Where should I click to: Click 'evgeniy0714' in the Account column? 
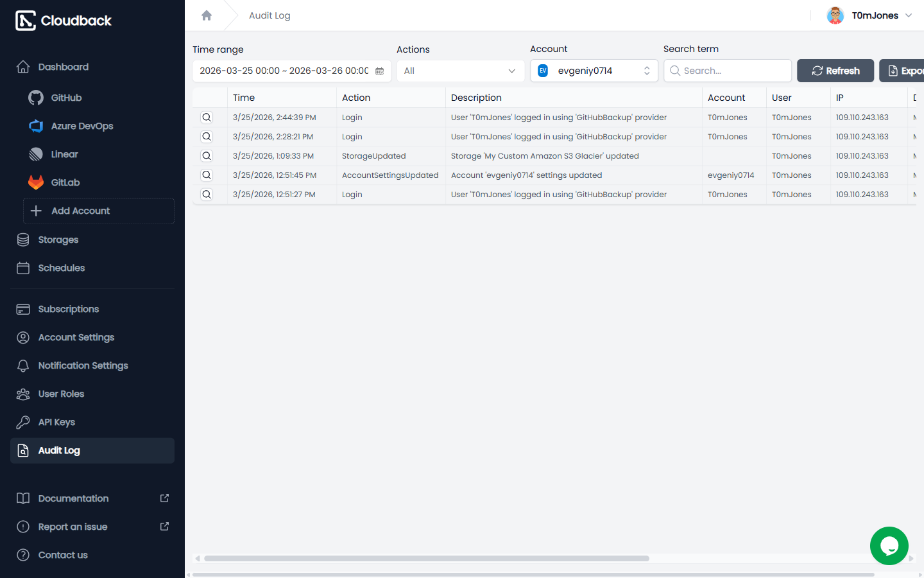click(x=731, y=175)
